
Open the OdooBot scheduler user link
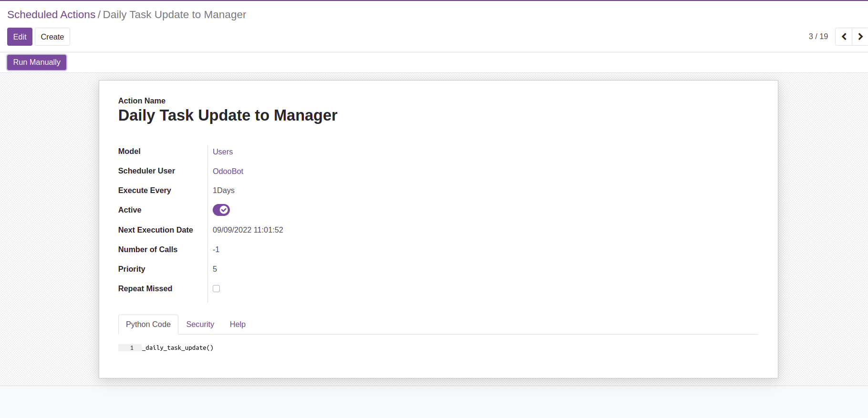228,171
